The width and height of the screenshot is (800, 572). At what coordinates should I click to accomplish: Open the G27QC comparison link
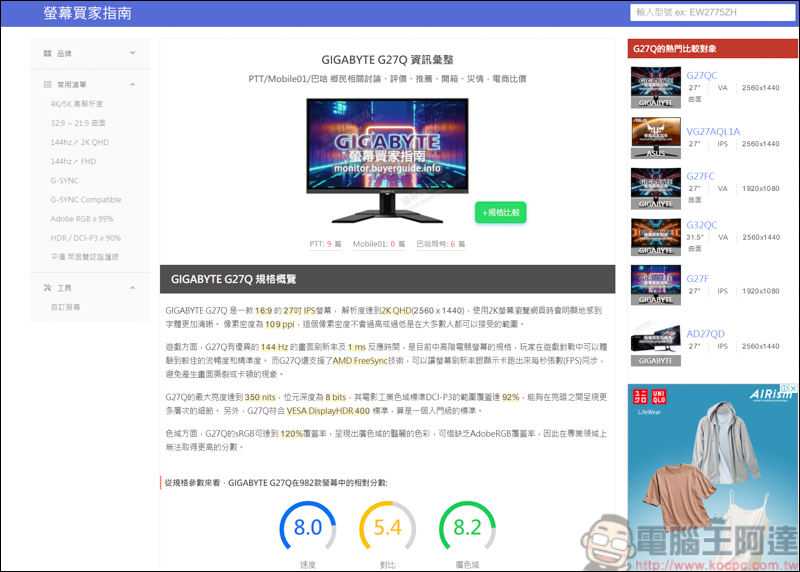pyautogui.click(x=701, y=75)
